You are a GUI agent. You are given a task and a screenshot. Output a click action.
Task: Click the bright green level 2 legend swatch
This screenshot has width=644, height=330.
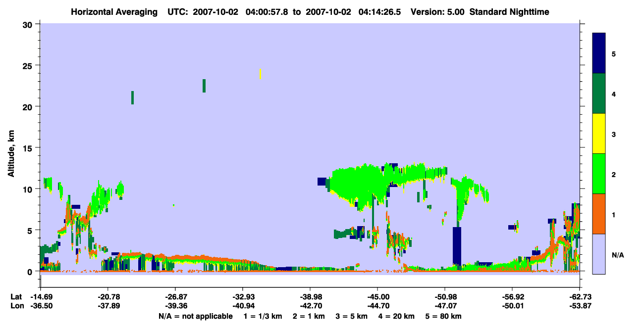pos(599,173)
